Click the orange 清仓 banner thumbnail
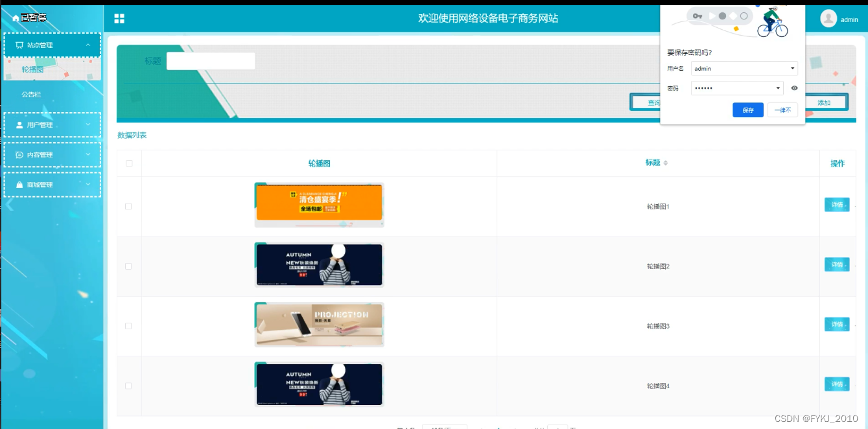The image size is (868, 429). pos(319,205)
